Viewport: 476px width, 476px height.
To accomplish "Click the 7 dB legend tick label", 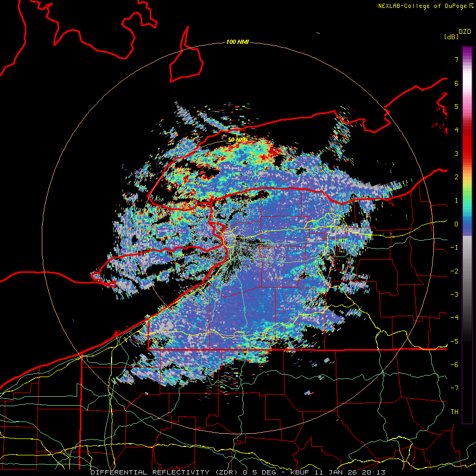I will [456, 59].
